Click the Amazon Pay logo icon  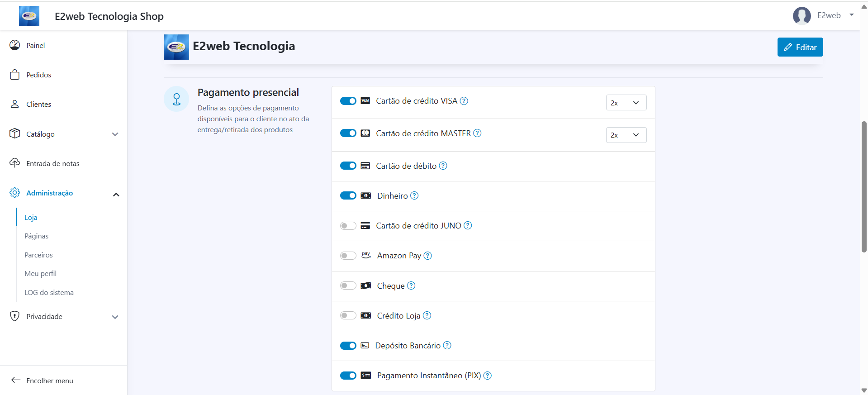pos(366,255)
